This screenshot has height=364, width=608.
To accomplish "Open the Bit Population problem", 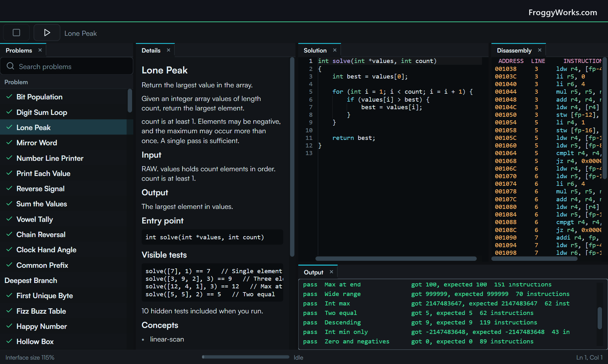I will pos(63,97).
